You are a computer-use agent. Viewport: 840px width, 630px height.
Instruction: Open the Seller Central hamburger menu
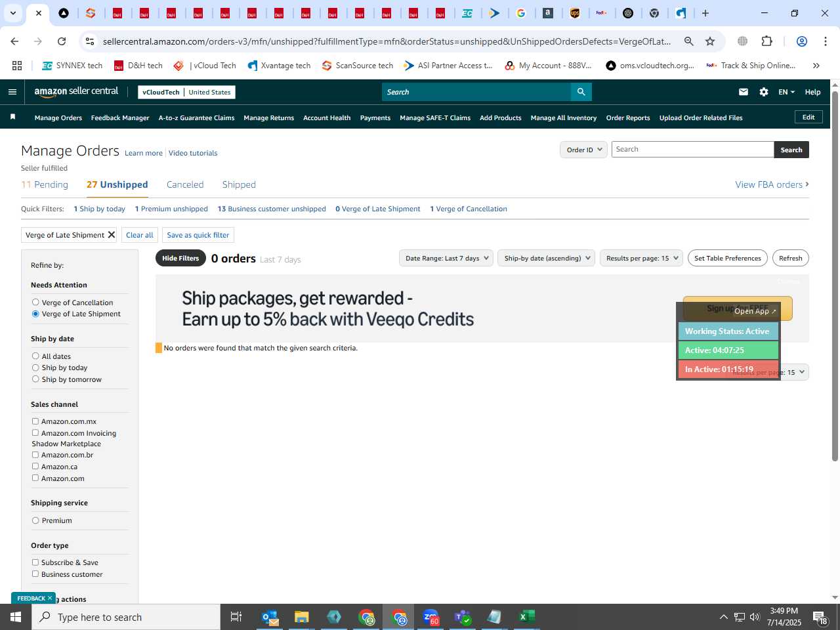pos(12,92)
